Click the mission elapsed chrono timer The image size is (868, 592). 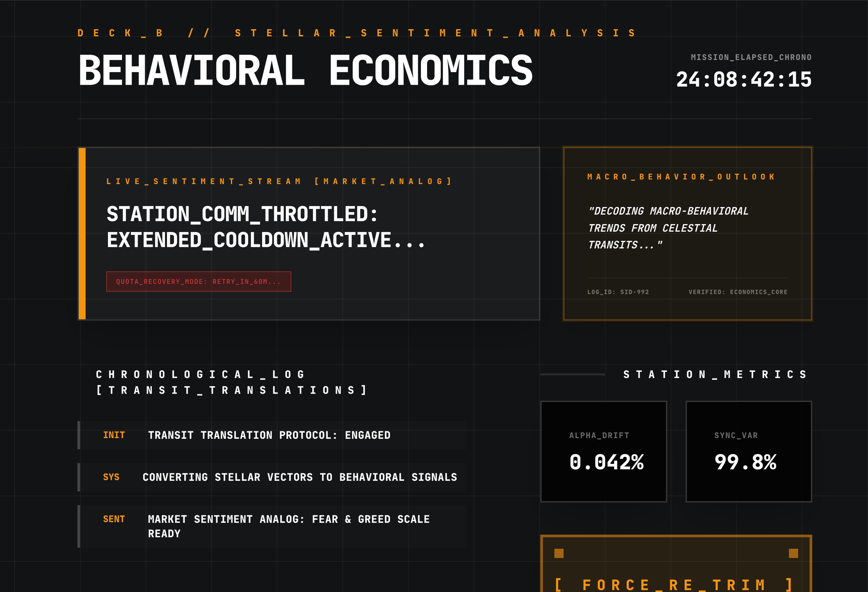[743, 80]
